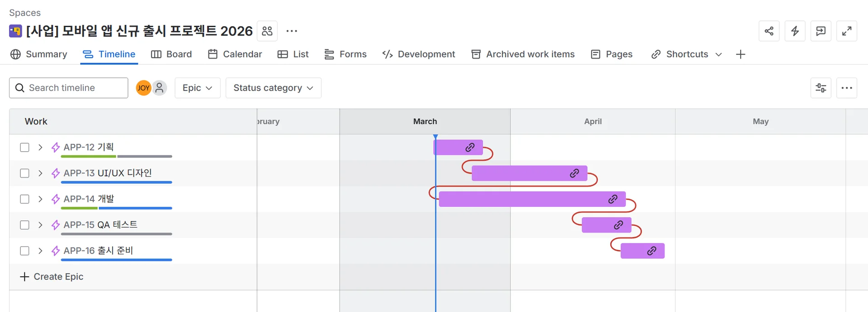868x312 pixels.
Task: Click the give feedback icon
Action: point(821,31)
